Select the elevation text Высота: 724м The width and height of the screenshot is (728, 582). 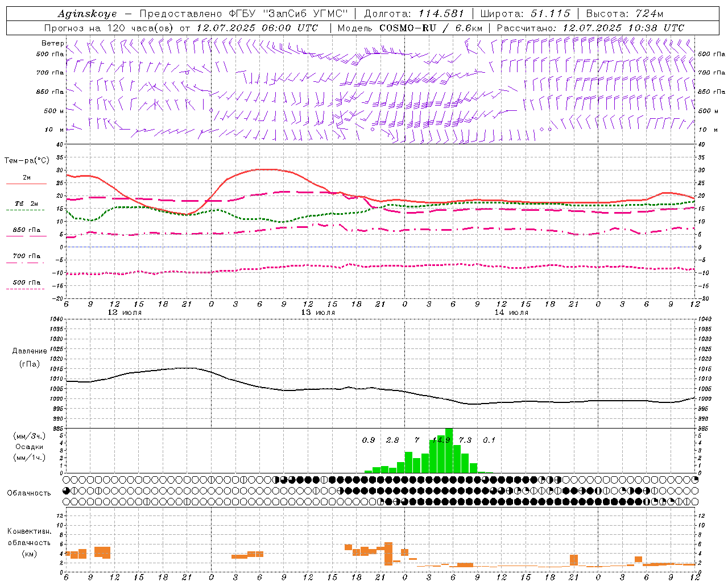coord(624,14)
